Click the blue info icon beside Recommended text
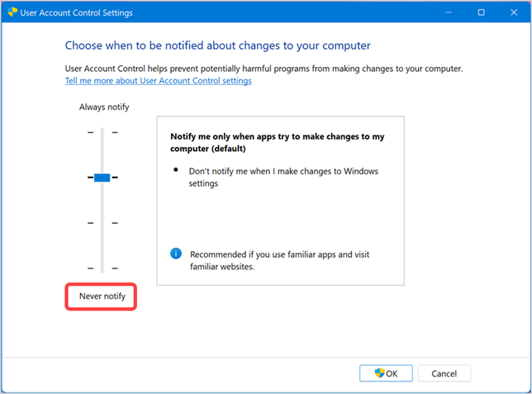Image resolution: width=532 pixels, height=394 pixels. pos(175,254)
